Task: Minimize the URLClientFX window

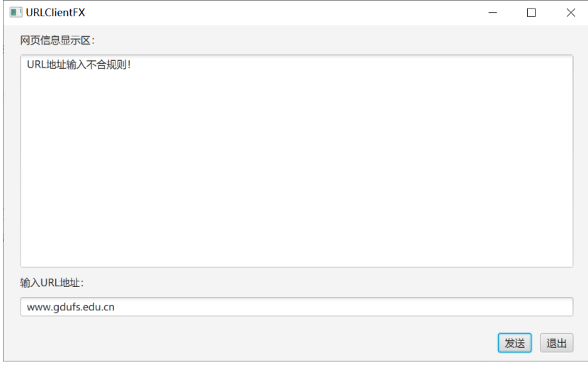Action: coord(492,12)
